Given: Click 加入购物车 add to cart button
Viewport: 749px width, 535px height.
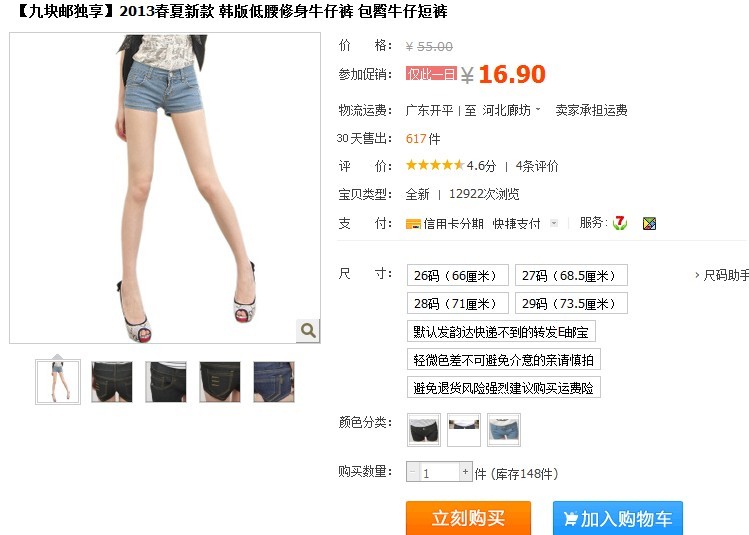Looking at the screenshot, I should coord(618,518).
